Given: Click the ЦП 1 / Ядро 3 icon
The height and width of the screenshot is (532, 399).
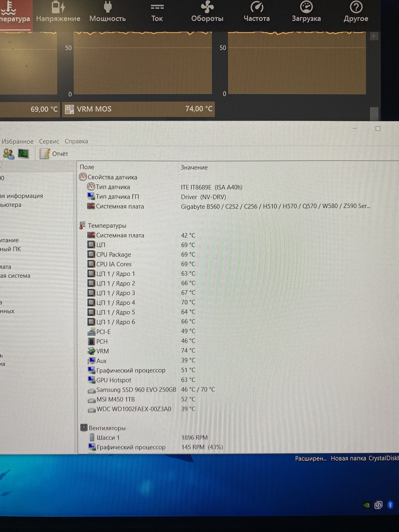Looking at the screenshot, I should coord(91,293).
